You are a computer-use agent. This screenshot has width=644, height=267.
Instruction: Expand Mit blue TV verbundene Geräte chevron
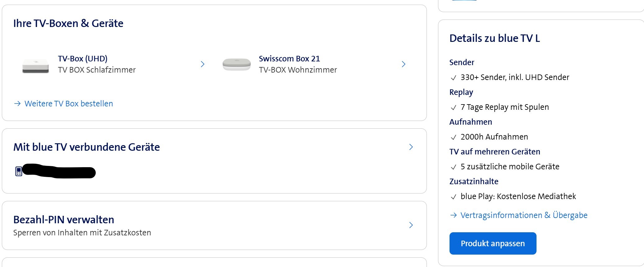411,147
